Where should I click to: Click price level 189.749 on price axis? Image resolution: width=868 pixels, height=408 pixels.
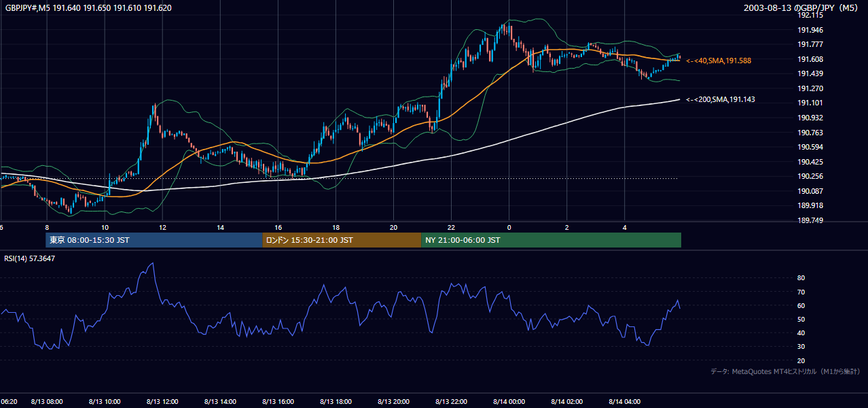point(810,220)
